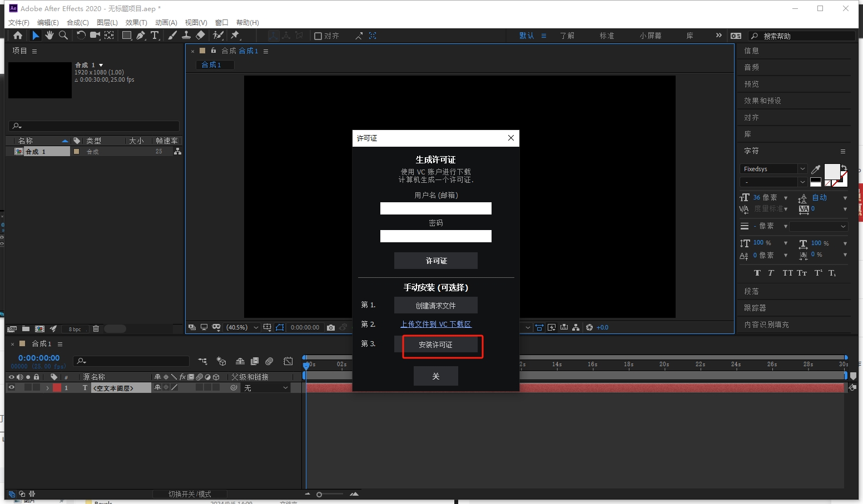Image resolution: width=863 pixels, height=504 pixels.
Task: Select the Eraser tool
Action: 200,36
